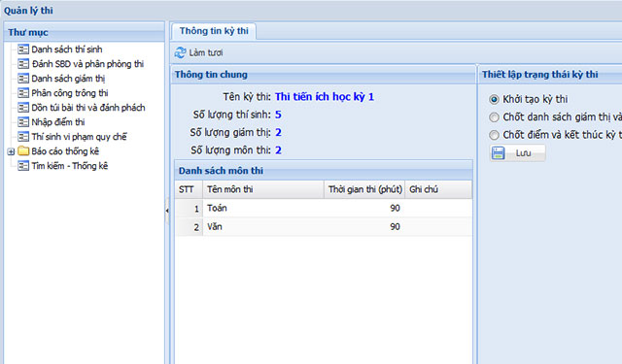Screen dimensions: 622x364
Task: Click the icon beside Đánh SBD và phân phòng thi
Action: 23,64
